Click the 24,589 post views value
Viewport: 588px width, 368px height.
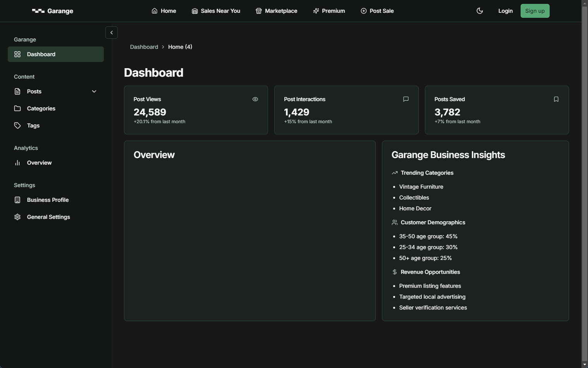coord(150,112)
